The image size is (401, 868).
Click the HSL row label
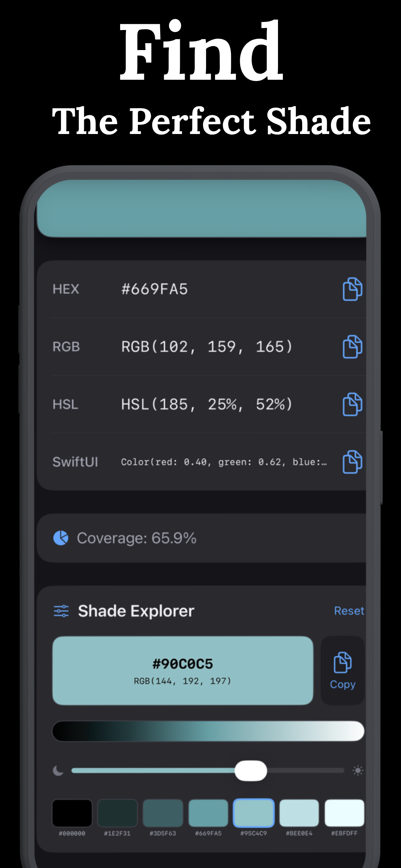[x=65, y=404]
